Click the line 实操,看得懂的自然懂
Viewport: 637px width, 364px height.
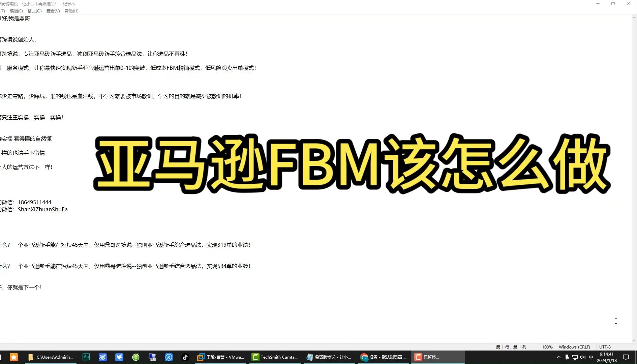click(26, 139)
